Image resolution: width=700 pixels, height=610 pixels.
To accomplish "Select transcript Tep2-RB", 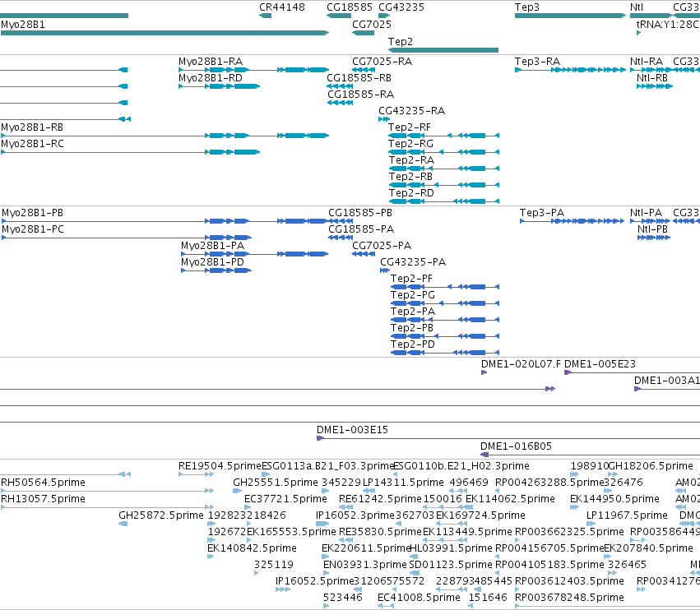I will coord(443,185).
